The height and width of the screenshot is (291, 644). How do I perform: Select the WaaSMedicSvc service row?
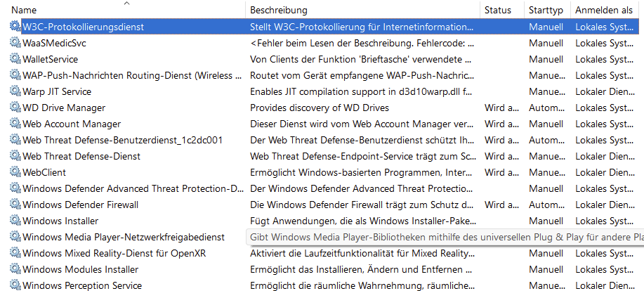[x=54, y=43]
